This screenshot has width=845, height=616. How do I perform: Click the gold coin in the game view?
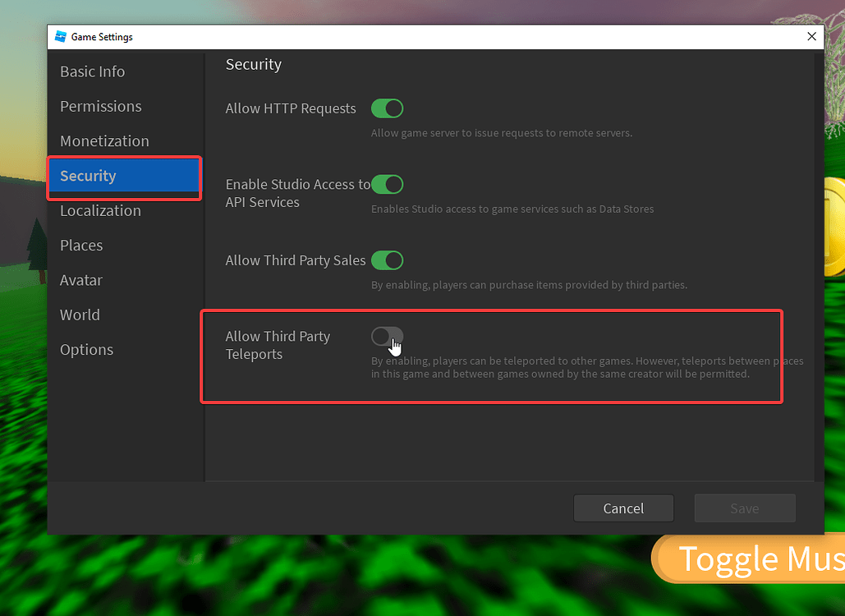(x=834, y=228)
